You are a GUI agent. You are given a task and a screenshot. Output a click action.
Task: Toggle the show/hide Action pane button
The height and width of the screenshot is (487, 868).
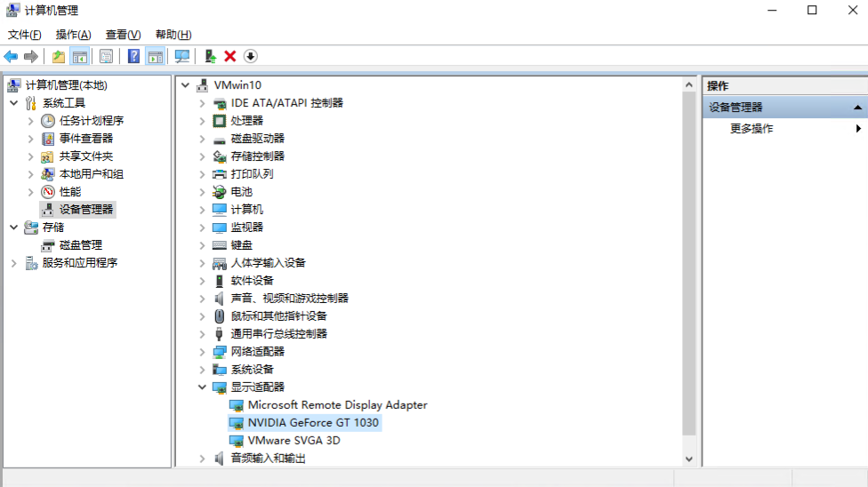point(155,57)
